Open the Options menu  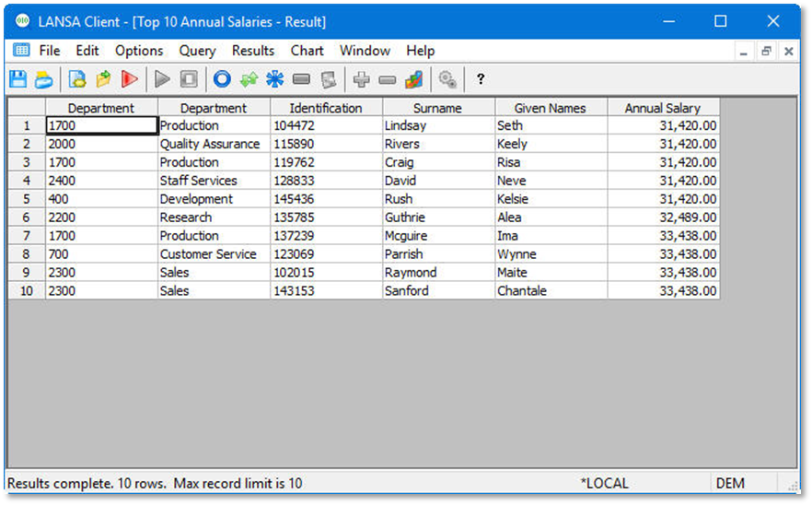point(139,51)
